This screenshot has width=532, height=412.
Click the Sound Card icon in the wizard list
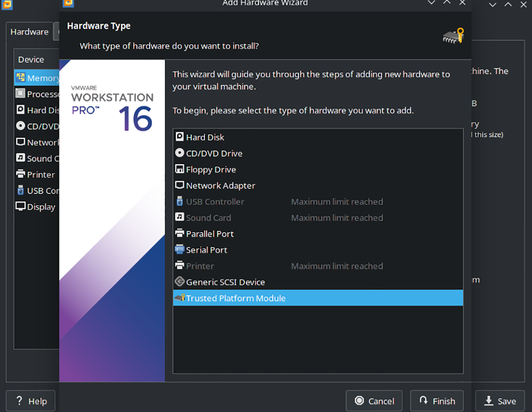pos(180,218)
